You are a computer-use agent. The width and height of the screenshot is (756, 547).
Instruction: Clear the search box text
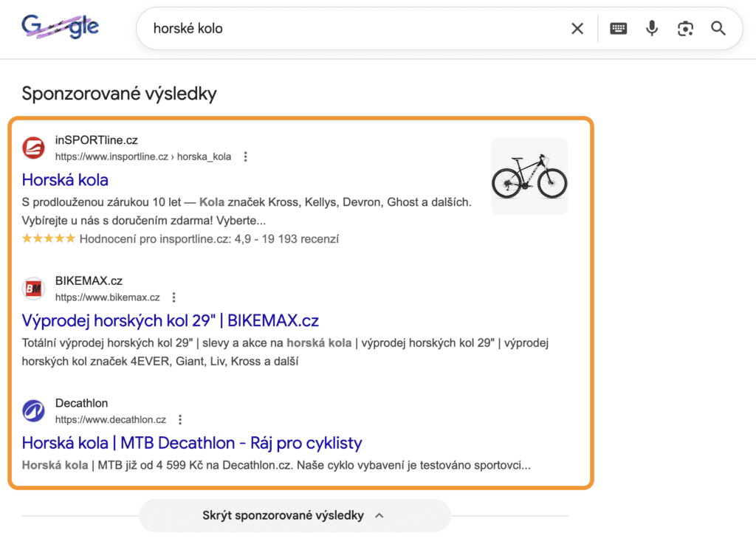(577, 29)
